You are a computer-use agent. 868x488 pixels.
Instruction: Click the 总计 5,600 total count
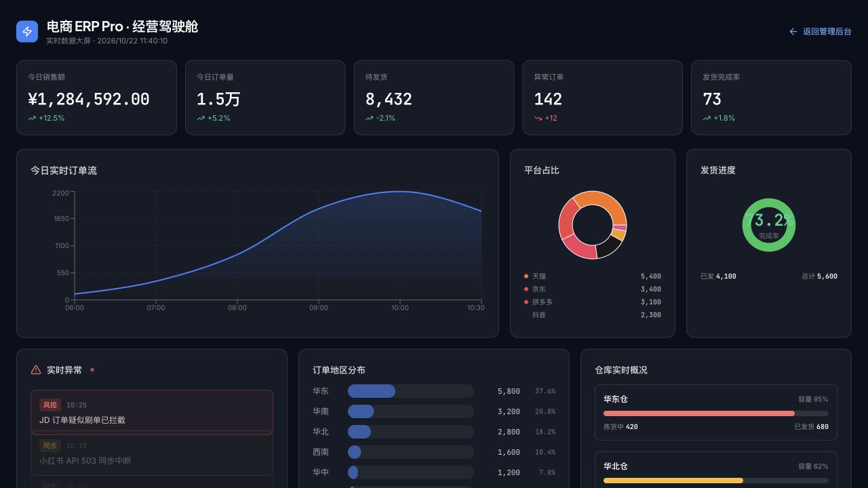pyautogui.click(x=819, y=277)
